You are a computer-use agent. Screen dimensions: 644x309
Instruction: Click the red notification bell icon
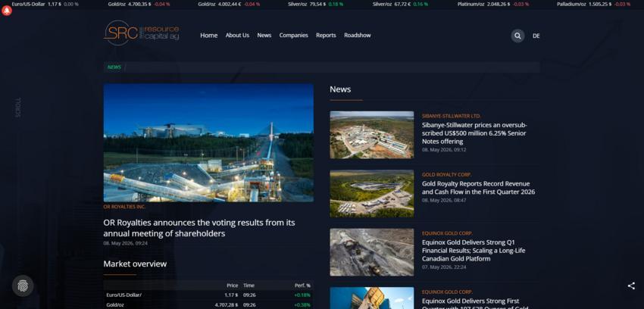pos(7,11)
